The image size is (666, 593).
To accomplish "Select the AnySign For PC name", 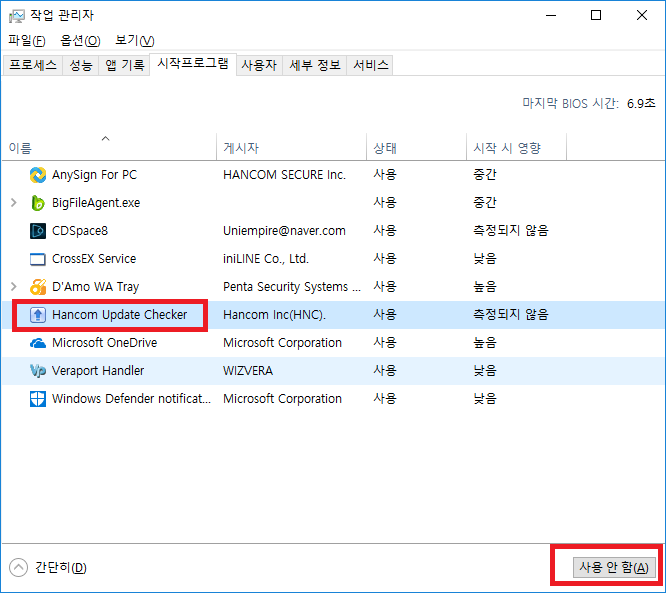I will click(94, 175).
